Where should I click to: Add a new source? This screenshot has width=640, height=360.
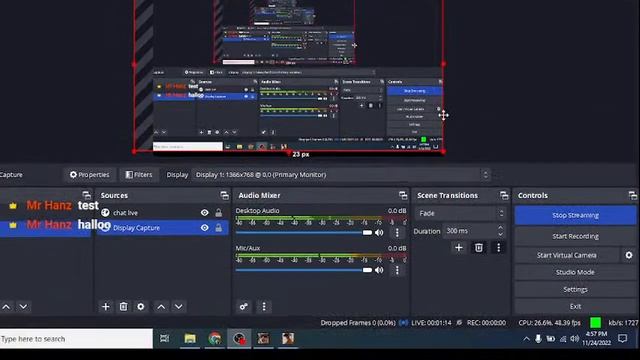(106, 307)
